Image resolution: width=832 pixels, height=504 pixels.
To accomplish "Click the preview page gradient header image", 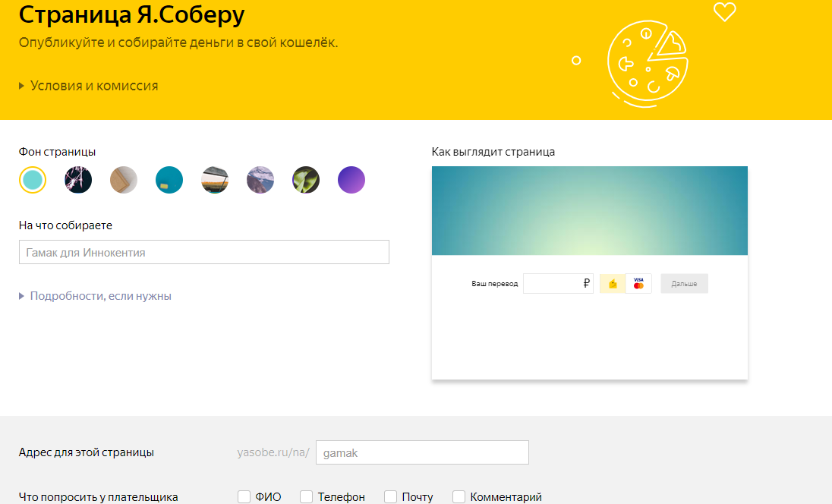I will (x=590, y=210).
